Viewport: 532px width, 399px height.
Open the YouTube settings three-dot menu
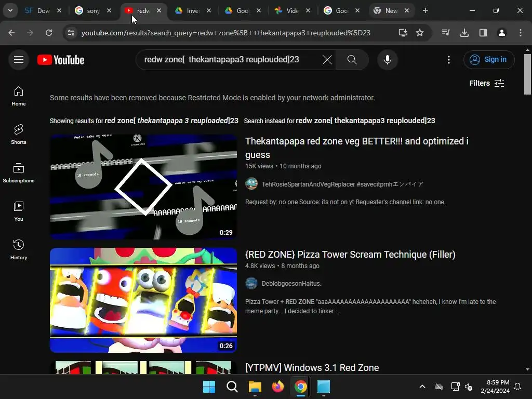click(448, 60)
